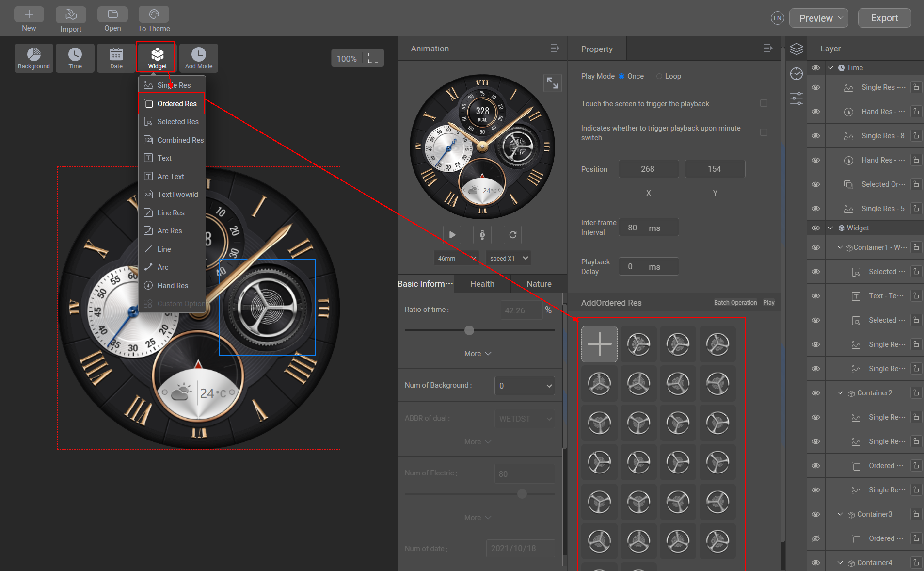Viewport: 924px width, 571px height.
Task: Click the sliders settings icon in sidebar
Action: click(797, 98)
